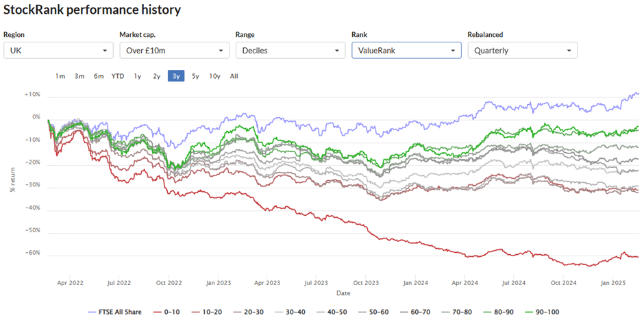Screen dimensions: 644x322
Task: Select the 3m time range
Action: coord(79,76)
